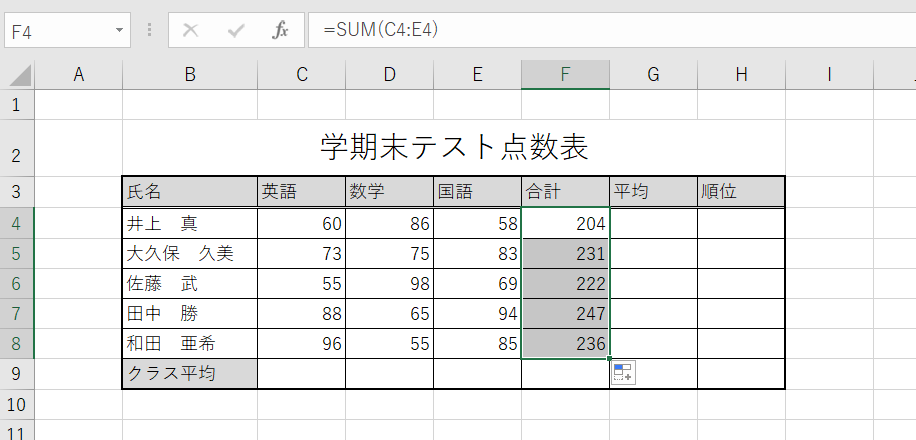
Task: Select column C header
Action: click(301, 75)
